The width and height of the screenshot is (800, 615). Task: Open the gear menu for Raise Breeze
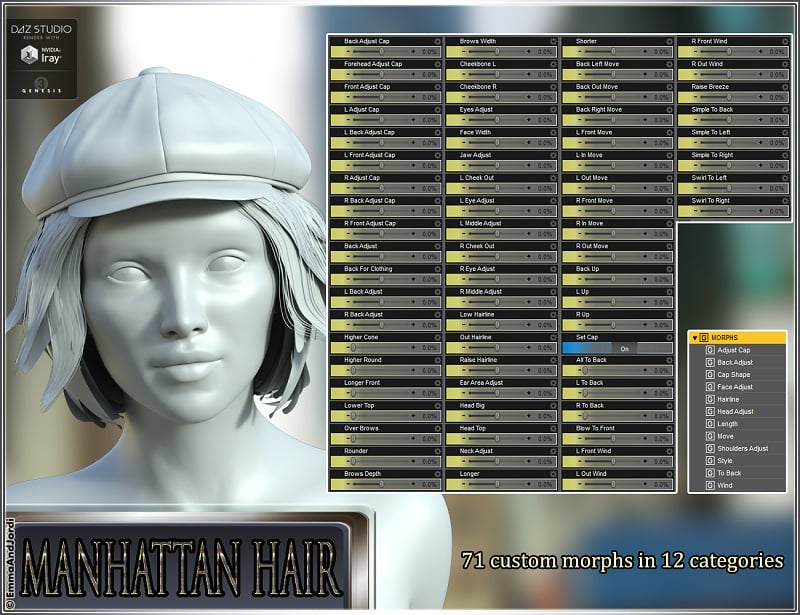pos(785,87)
